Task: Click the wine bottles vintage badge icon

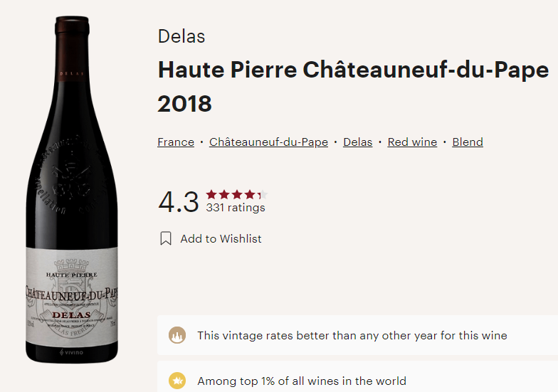Action: coord(177,335)
